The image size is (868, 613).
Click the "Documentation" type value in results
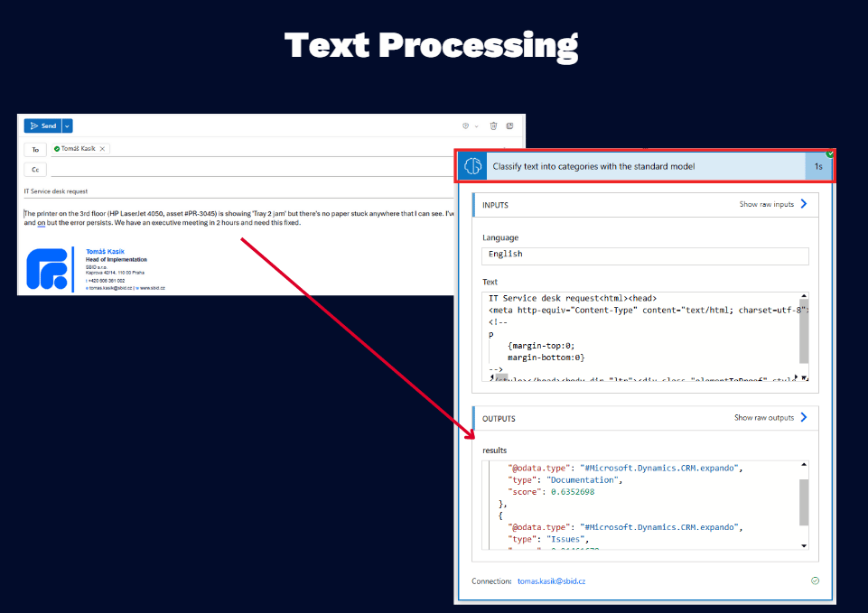(x=583, y=480)
